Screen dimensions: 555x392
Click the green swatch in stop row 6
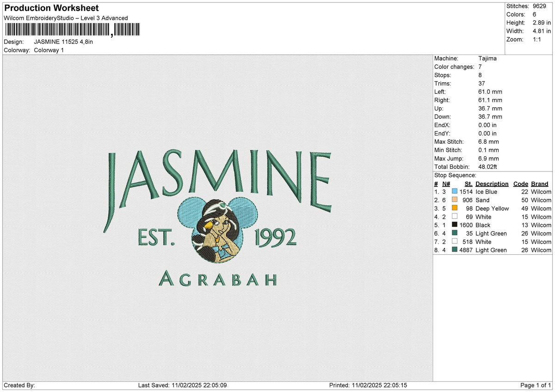(455, 233)
